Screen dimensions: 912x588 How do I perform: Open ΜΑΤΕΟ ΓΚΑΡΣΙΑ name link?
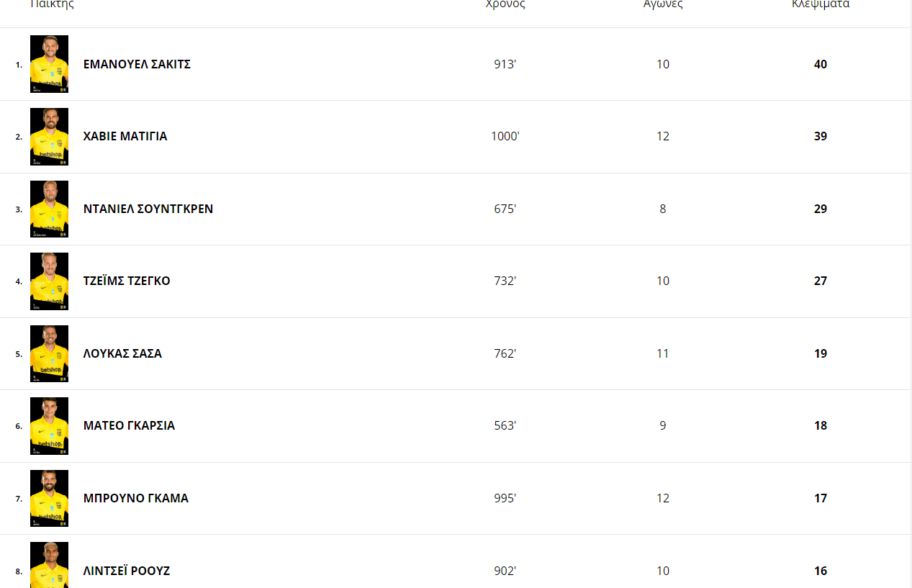(129, 426)
